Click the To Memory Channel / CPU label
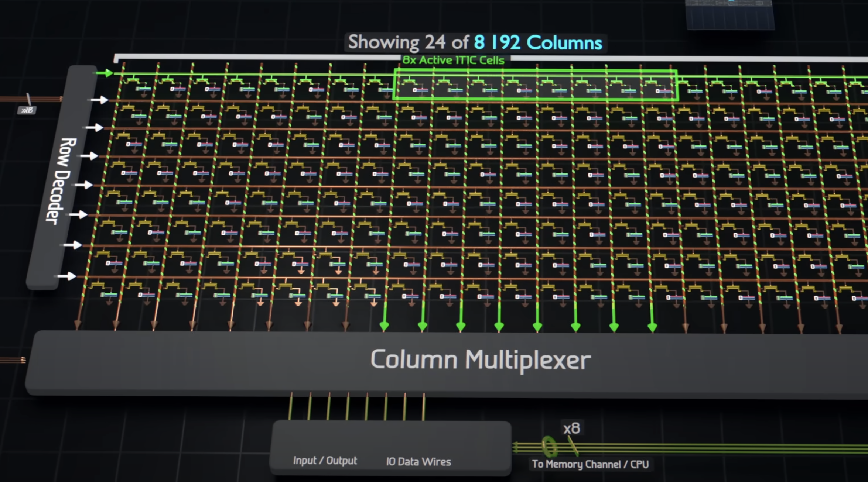Viewport: 868px width, 482px height. (x=590, y=464)
